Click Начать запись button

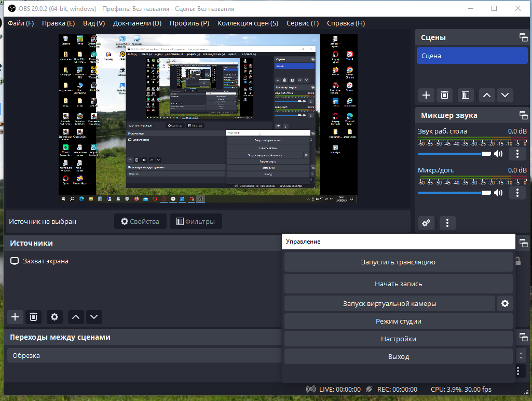tap(398, 284)
